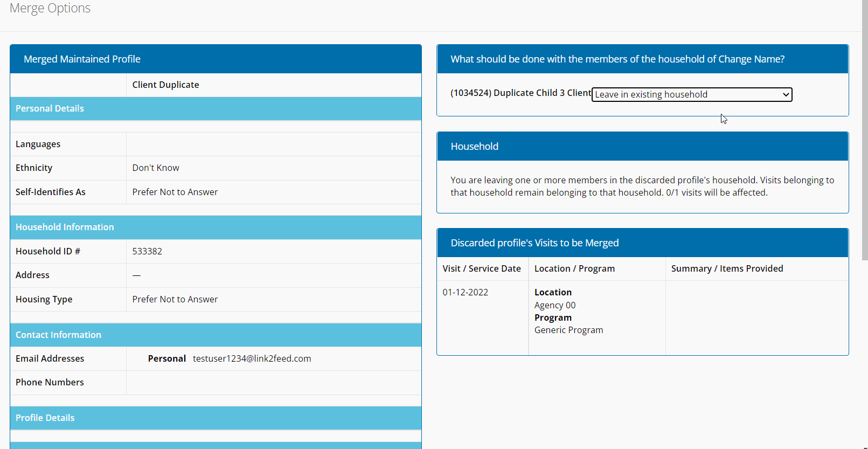Viewport: 868px width, 449px height.
Task: Click the Merge Options page title
Action: pos(50,8)
